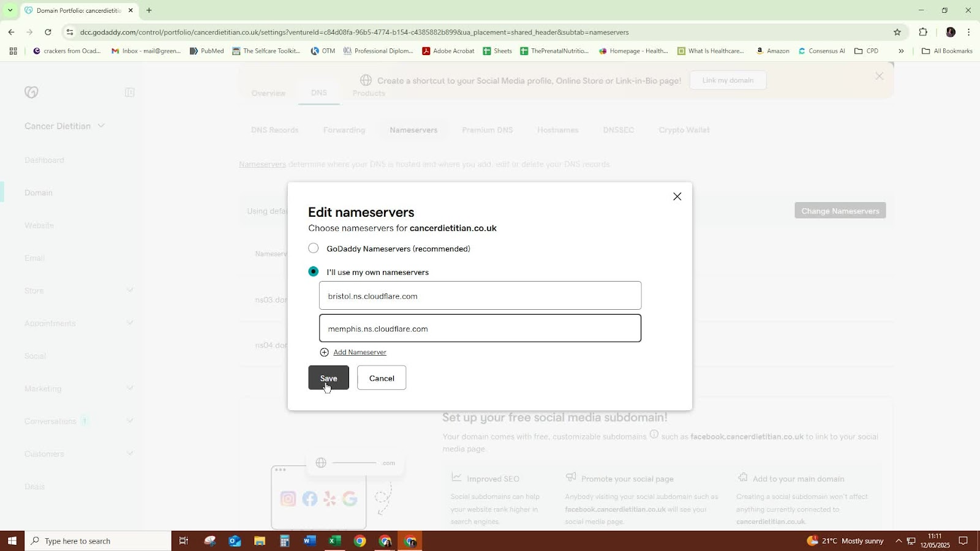
Task: Cancel the Edit nameservers dialog
Action: (382, 378)
